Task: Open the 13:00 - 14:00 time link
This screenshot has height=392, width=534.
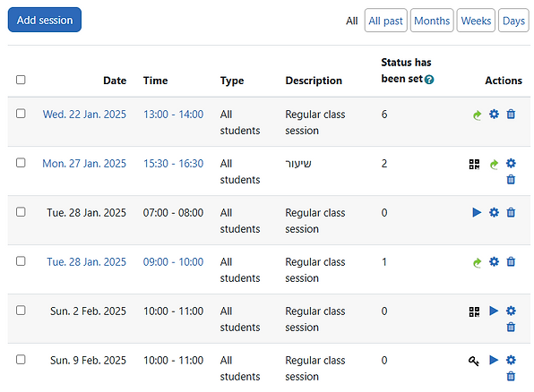Action: (173, 115)
